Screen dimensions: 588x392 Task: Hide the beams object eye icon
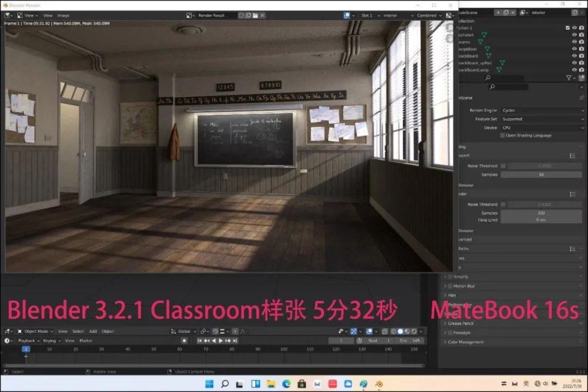[574, 42]
